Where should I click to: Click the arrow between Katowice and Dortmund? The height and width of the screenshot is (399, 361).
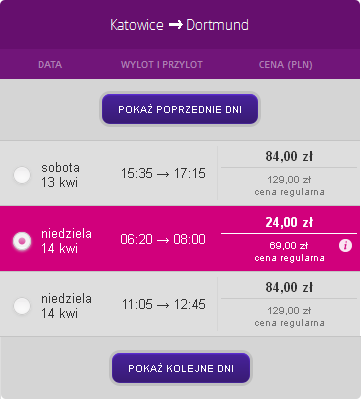pyautogui.click(x=175, y=25)
